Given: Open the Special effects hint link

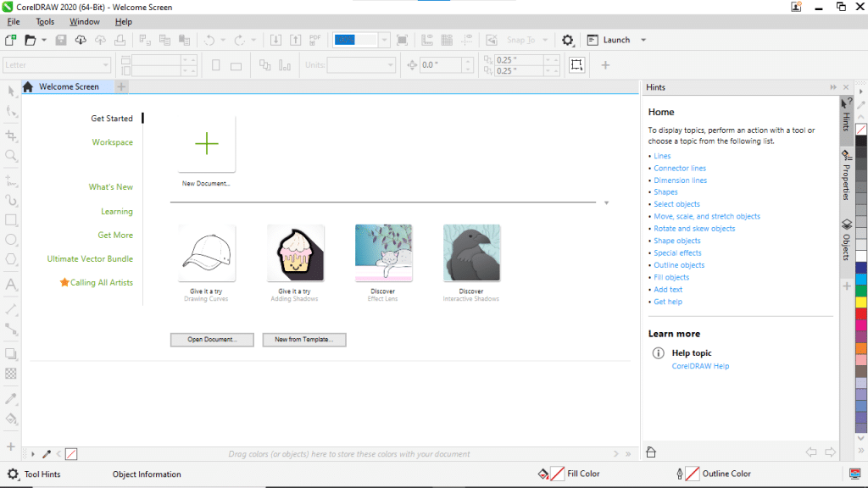Looking at the screenshot, I should (x=677, y=252).
